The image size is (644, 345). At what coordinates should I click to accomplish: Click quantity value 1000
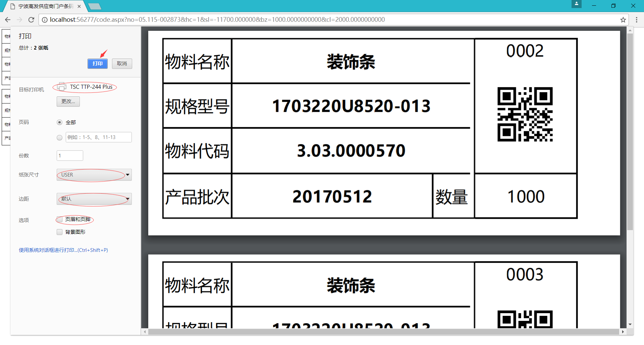pos(526,197)
